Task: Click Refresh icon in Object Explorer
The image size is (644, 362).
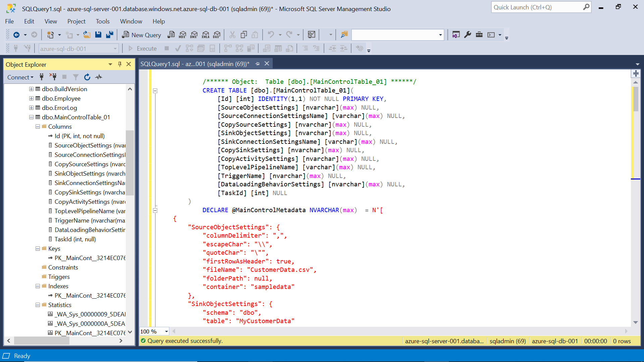Action: point(87,77)
